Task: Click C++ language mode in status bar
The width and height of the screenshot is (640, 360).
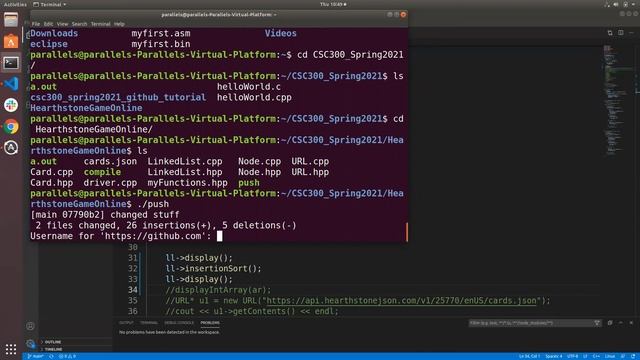Action: (x=596, y=356)
